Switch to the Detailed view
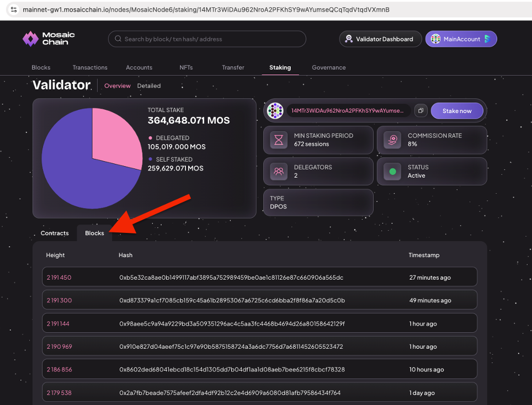This screenshot has width=532, height=405. click(149, 86)
